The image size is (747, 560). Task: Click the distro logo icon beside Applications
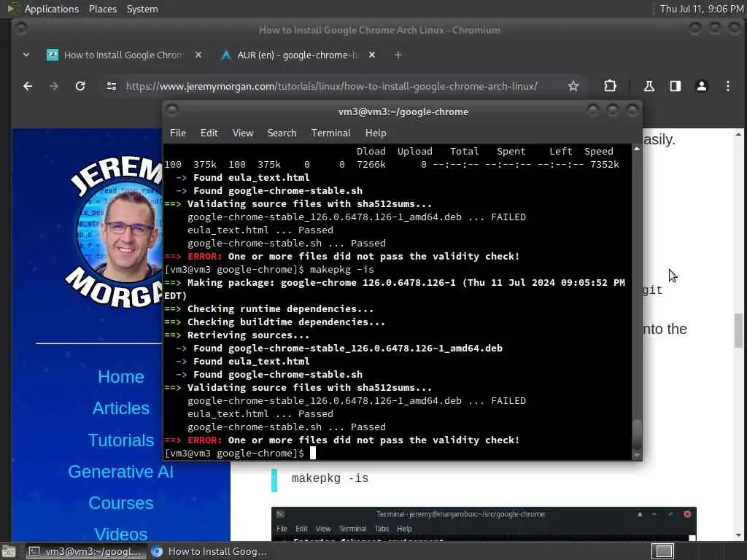coord(14,9)
